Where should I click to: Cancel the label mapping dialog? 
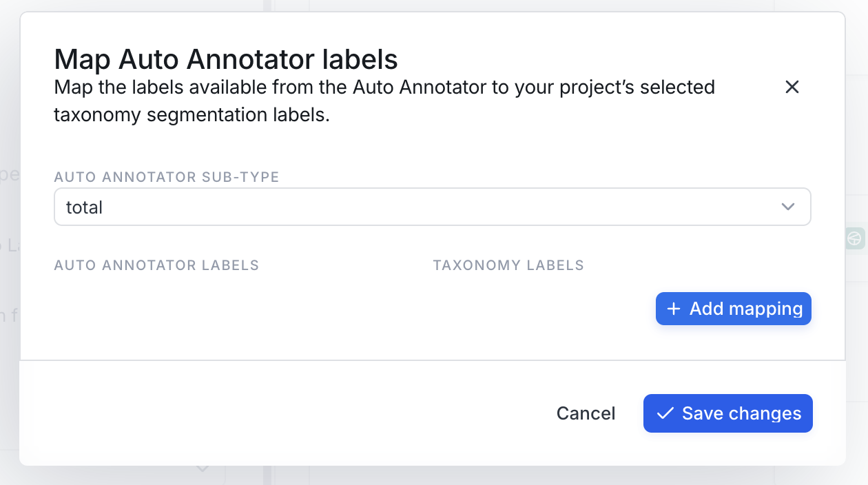click(x=586, y=413)
